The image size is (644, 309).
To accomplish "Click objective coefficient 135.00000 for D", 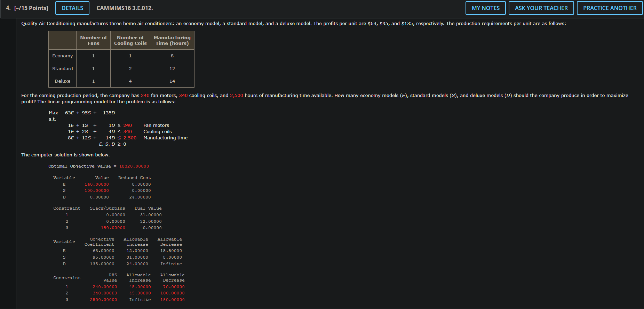I will tap(102, 264).
